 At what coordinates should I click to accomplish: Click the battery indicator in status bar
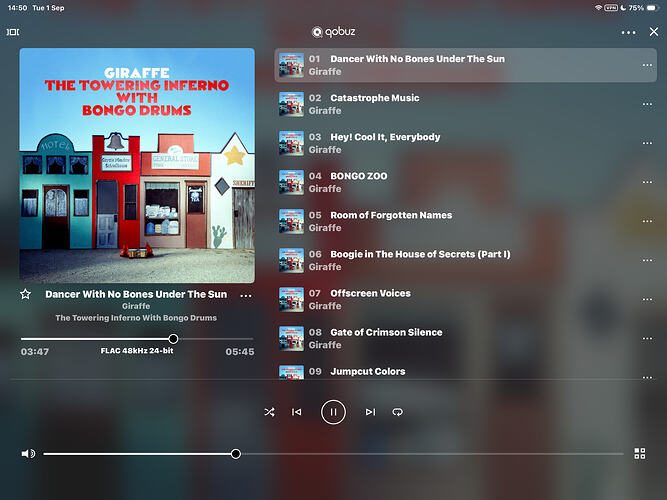pos(652,8)
